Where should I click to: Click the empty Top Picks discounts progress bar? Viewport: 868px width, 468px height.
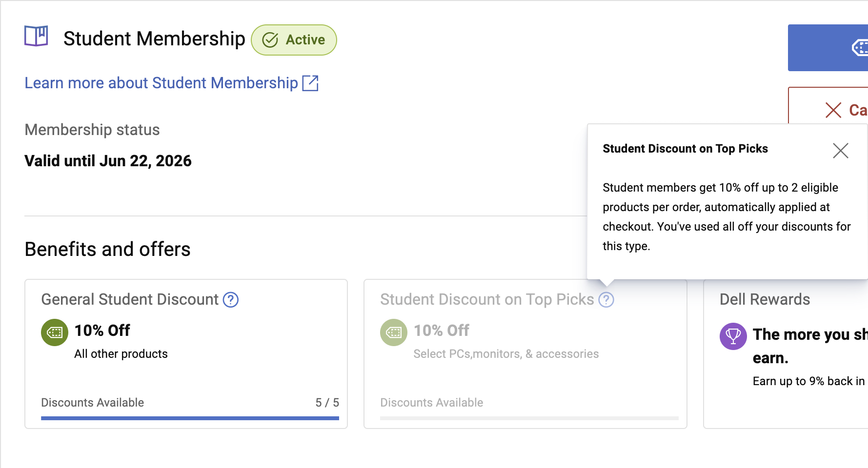pos(529,418)
